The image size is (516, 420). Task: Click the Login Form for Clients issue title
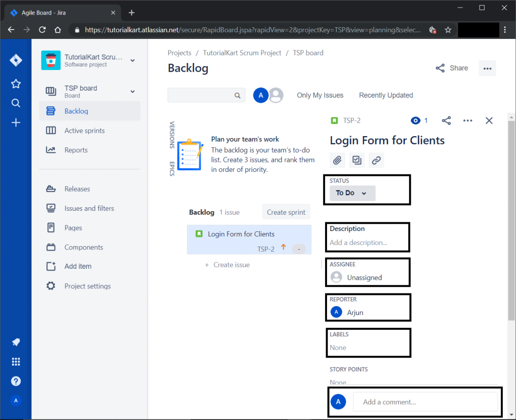(x=387, y=141)
